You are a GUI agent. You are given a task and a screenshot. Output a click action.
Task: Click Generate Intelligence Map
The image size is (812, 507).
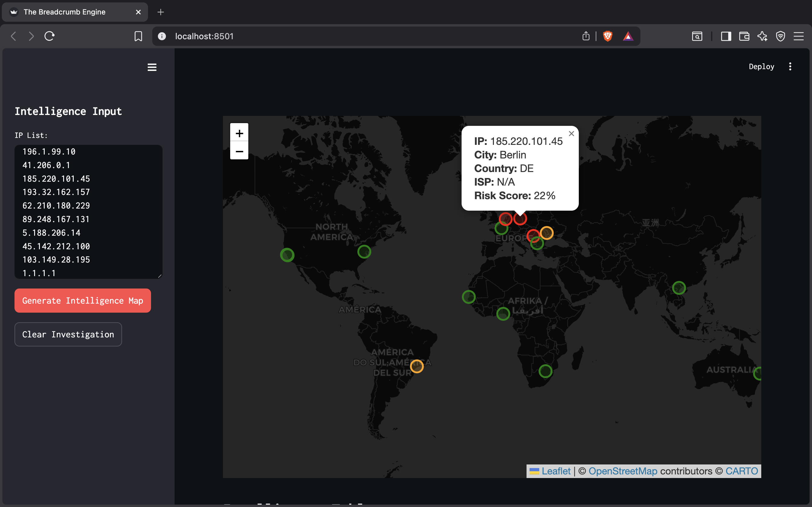82,301
